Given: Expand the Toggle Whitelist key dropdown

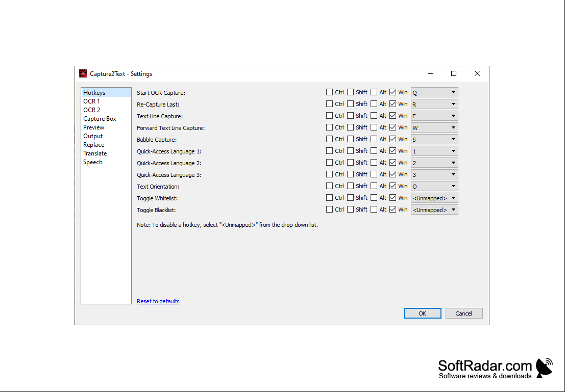Looking at the screenshot, I should click(x=434, y=198).
